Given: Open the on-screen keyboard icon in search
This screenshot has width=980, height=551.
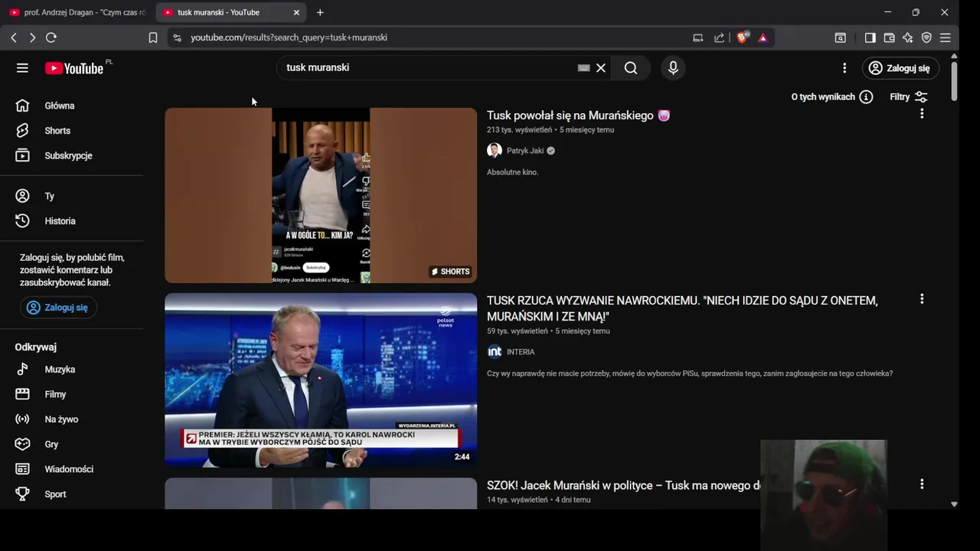Looking at the screenshot, I should click(x=583, y=68).
